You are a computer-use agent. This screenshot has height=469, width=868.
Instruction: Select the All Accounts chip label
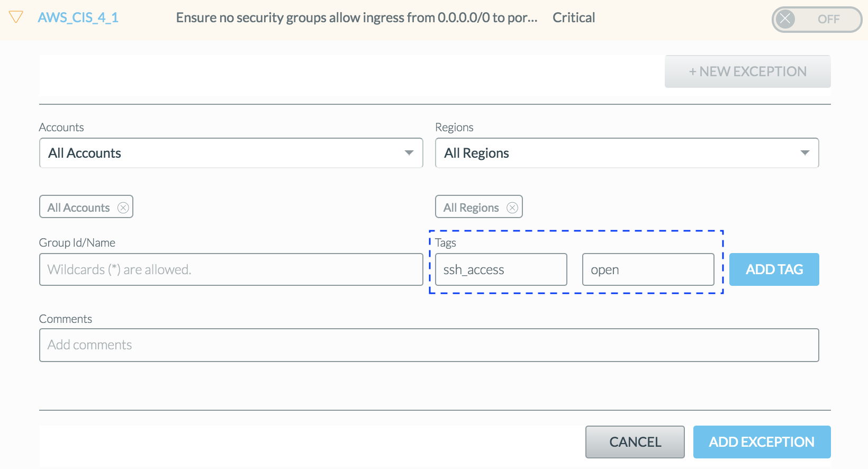click(78, 208)
